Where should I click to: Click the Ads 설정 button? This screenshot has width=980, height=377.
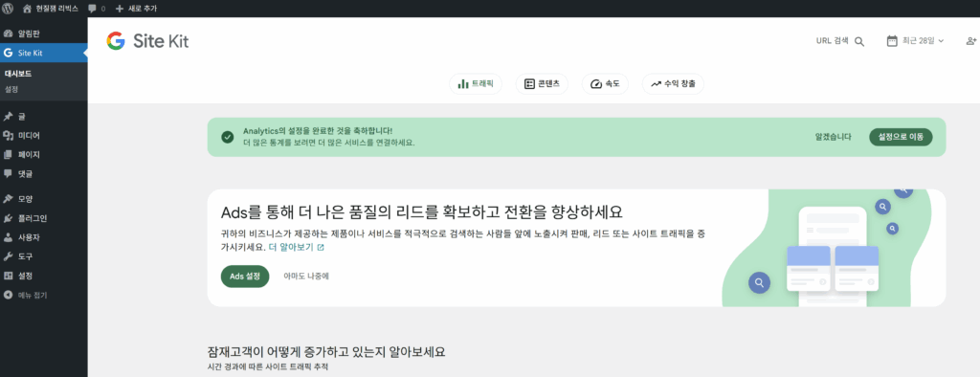(x=245, y=276)
